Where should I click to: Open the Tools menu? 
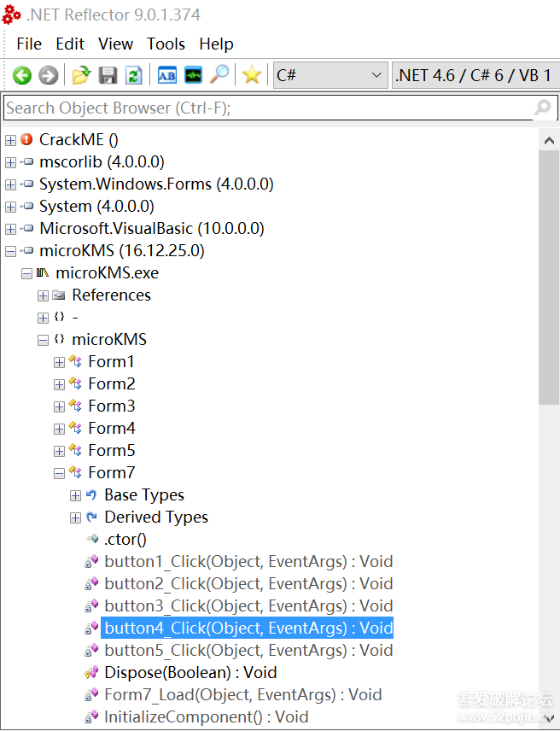(x=166, y=44)
